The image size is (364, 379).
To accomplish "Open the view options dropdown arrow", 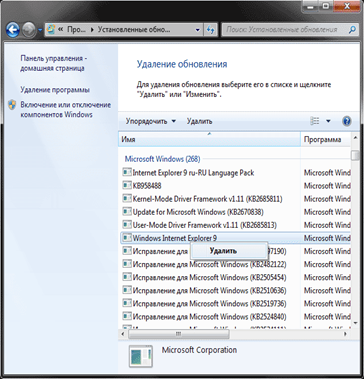I will pyautogui.click(x=328, y=121).
